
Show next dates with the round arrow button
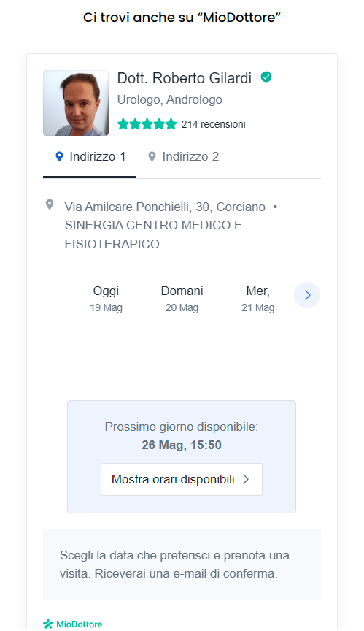coord(307,295)
